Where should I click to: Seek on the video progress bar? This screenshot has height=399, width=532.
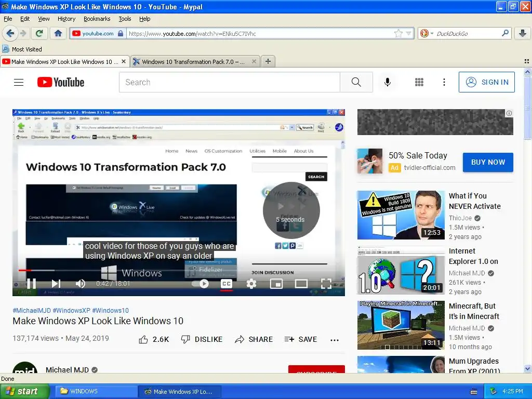[x=179, y=270]
